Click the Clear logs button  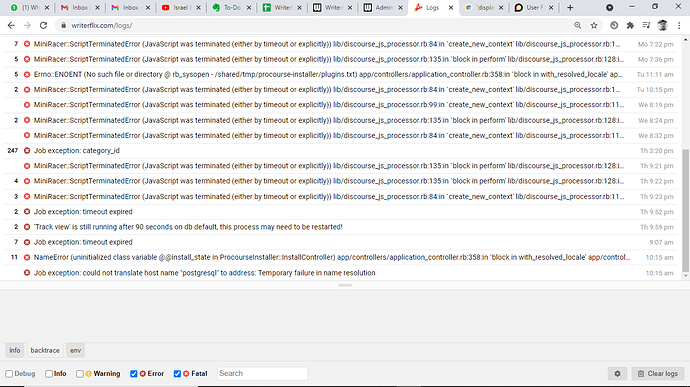pyautogui.click(x=658, y=373)
